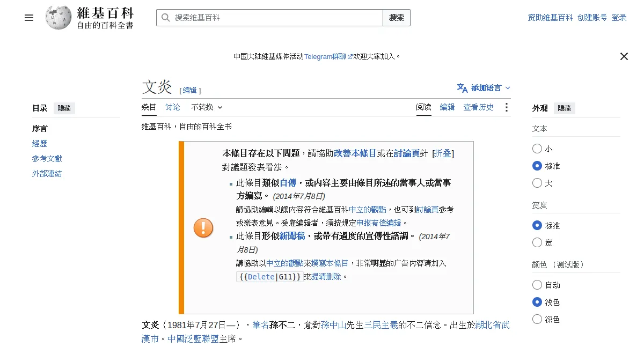This screenshot has width=644, height=362.
Task: Open the hamburger main menu icon
Action: pos(29,18)
